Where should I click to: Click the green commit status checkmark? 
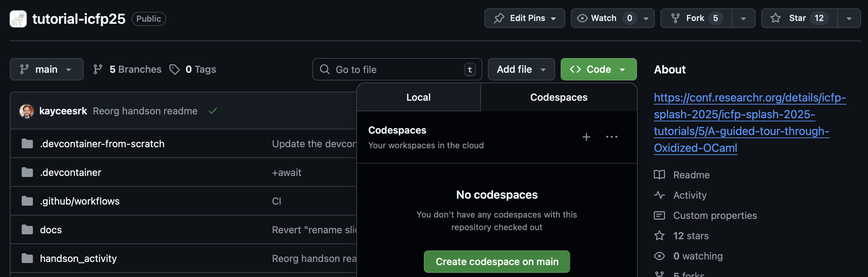tap(213, 111)
